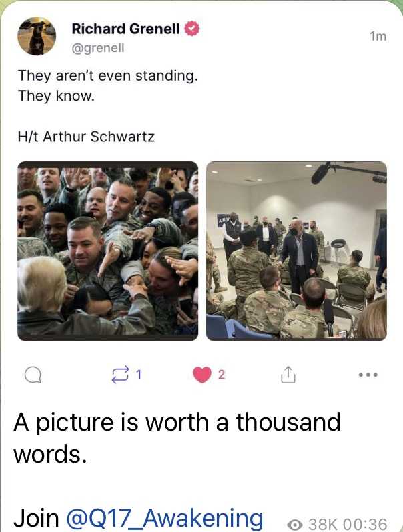Click the H/t Arthur Schwartz line
This screenshot has width=403, height=532.
point(86,137)
